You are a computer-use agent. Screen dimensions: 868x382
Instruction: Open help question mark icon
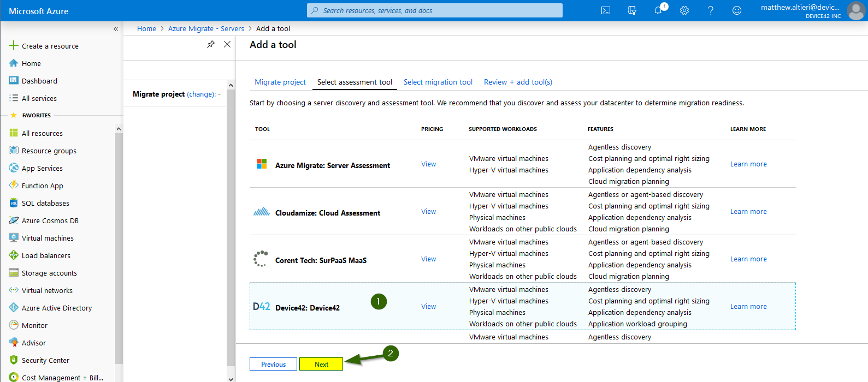coord(711,10)
